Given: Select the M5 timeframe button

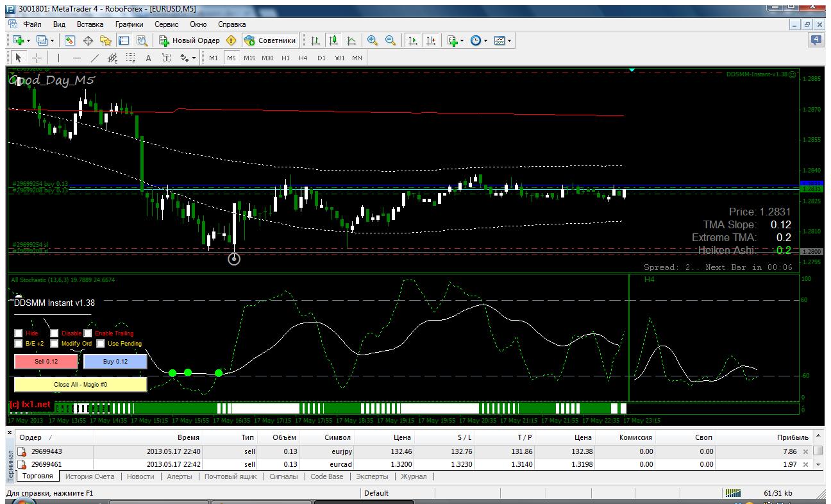Looking at the screenshot, I should click(x=231, y=58).
